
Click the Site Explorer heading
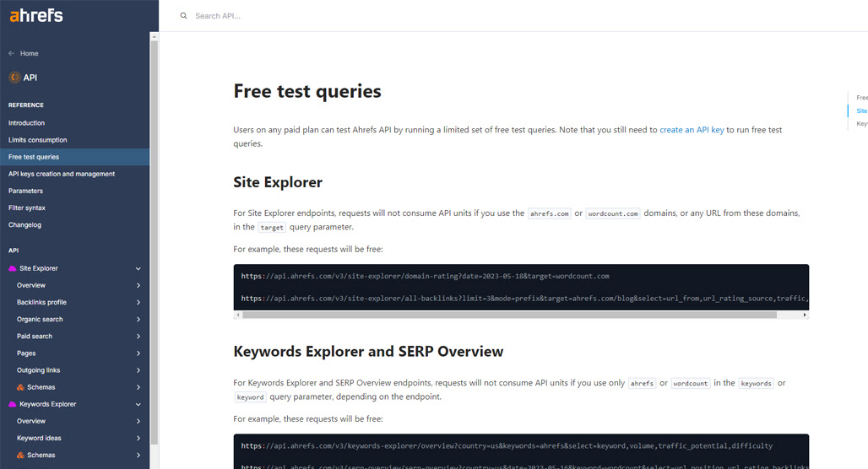coord(277,182)
